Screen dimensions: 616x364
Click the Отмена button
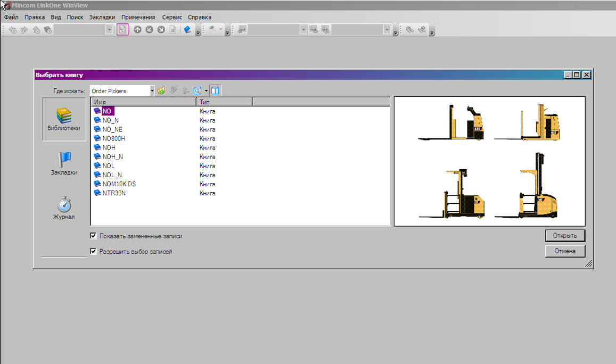(565, 251)
